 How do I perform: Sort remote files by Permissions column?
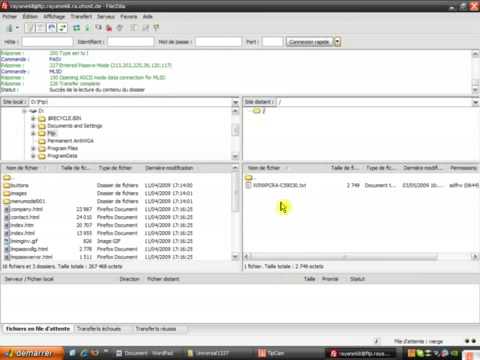[464, 168]
